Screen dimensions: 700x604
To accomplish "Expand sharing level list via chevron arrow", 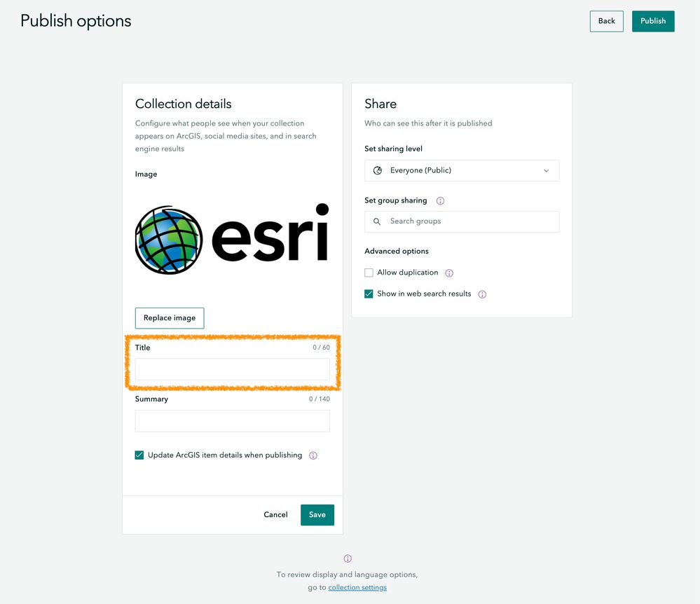I will coord(546,170).
